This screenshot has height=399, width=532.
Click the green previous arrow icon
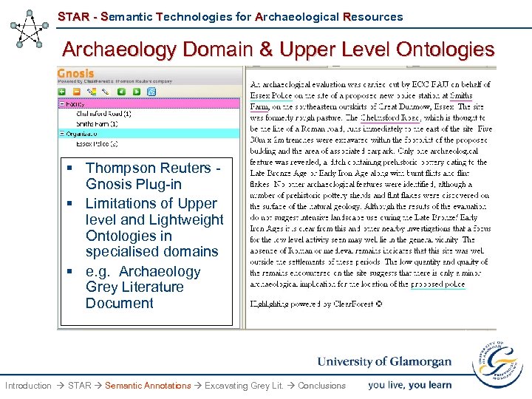[121, 92]
